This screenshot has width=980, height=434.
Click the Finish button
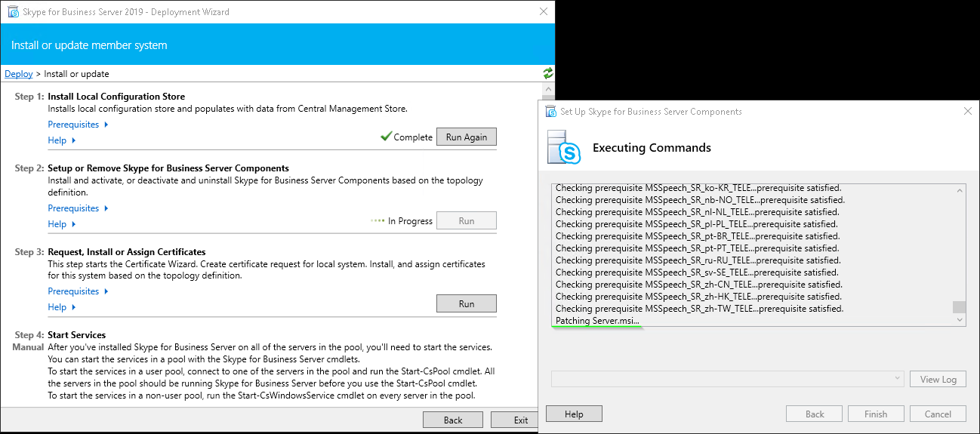(876, 414)
